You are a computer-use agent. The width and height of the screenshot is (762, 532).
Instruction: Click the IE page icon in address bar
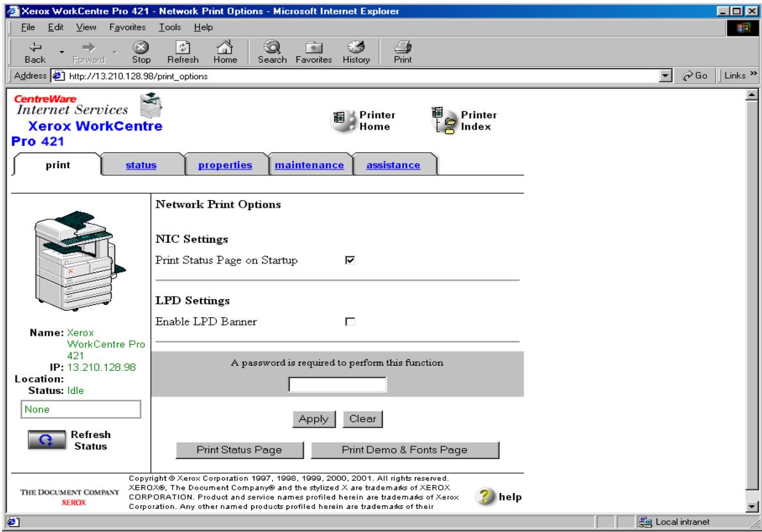(58, 76)
